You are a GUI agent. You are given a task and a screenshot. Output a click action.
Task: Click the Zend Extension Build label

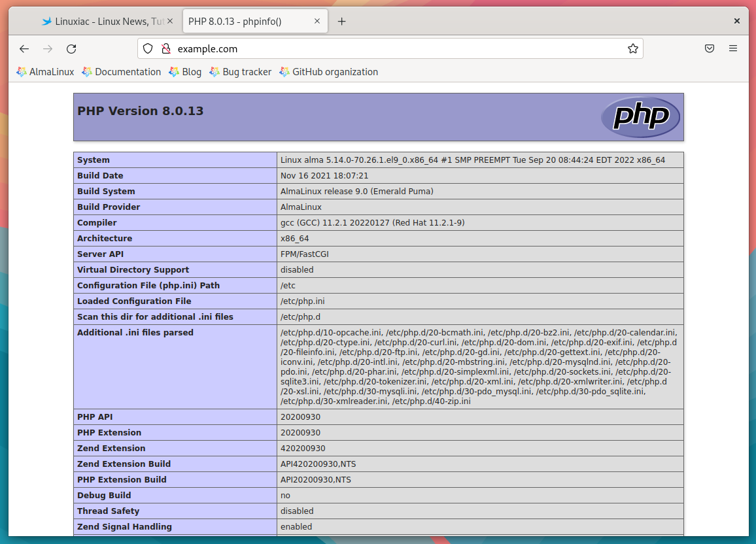(x=124, y=464)
